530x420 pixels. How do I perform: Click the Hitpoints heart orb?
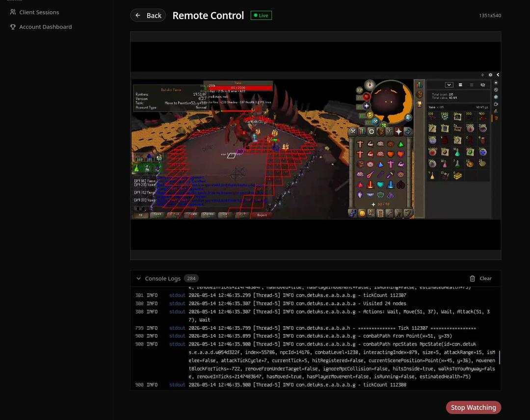click(x=367, y=97)
